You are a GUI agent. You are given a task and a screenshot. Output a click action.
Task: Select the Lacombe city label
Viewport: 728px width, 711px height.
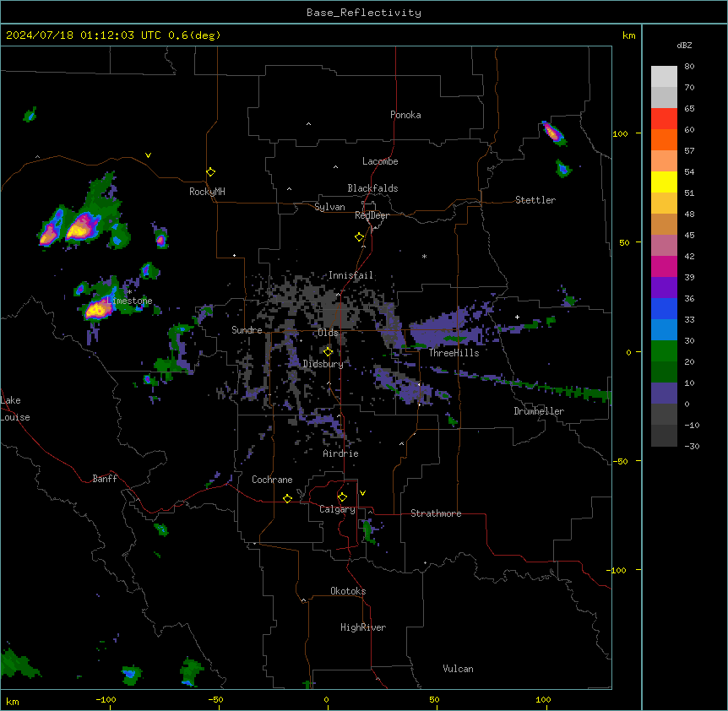[380, 161]
